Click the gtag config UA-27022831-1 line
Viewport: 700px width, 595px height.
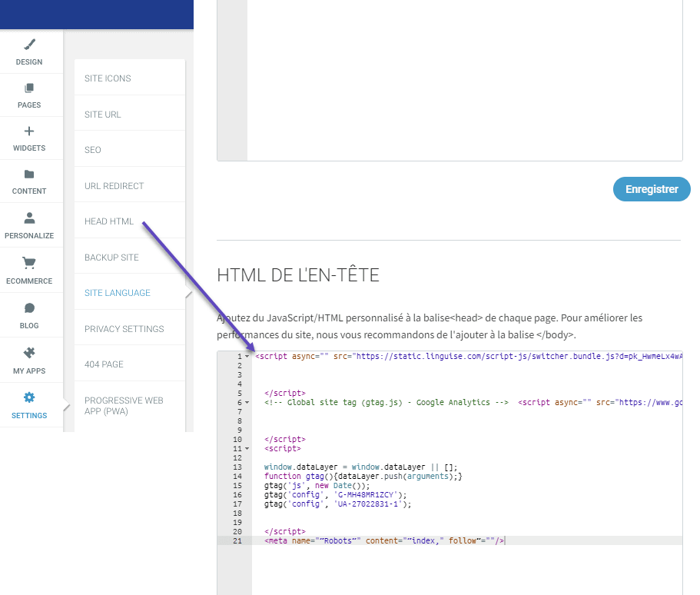[x=337, y=504]
